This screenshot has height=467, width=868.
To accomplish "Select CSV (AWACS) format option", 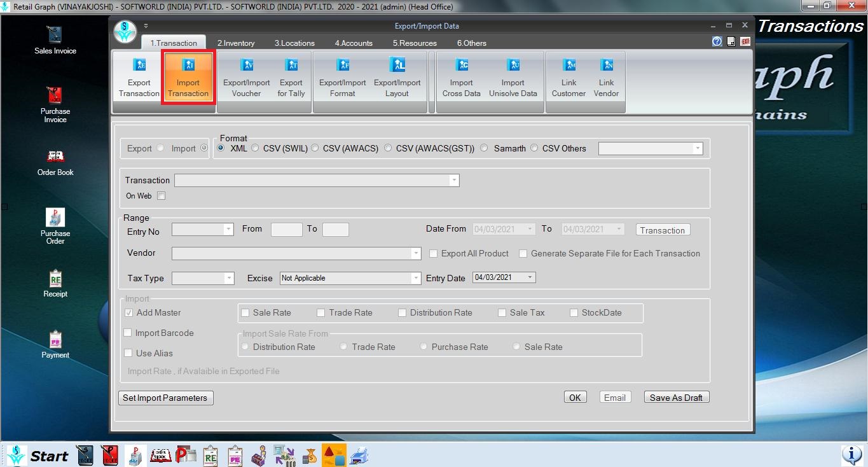I will click(x=315, y=148).
